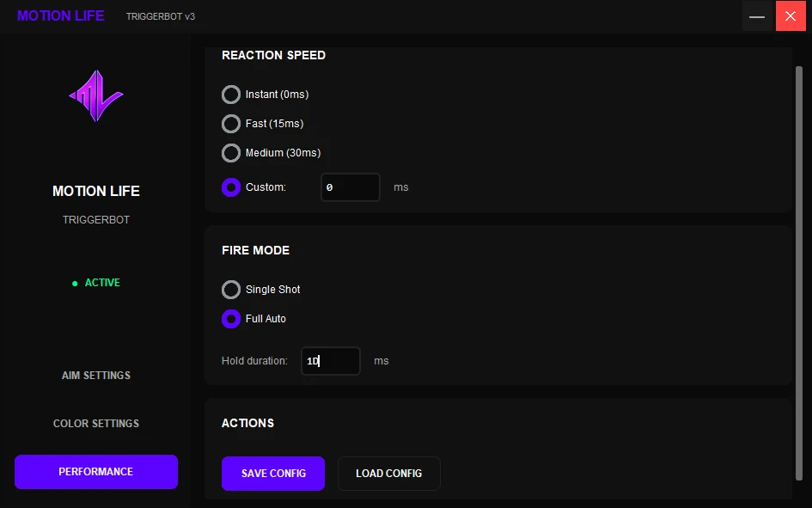Click the purple Motion Life logo icon
The image size is (812, 508).
[x=96, y=95]
